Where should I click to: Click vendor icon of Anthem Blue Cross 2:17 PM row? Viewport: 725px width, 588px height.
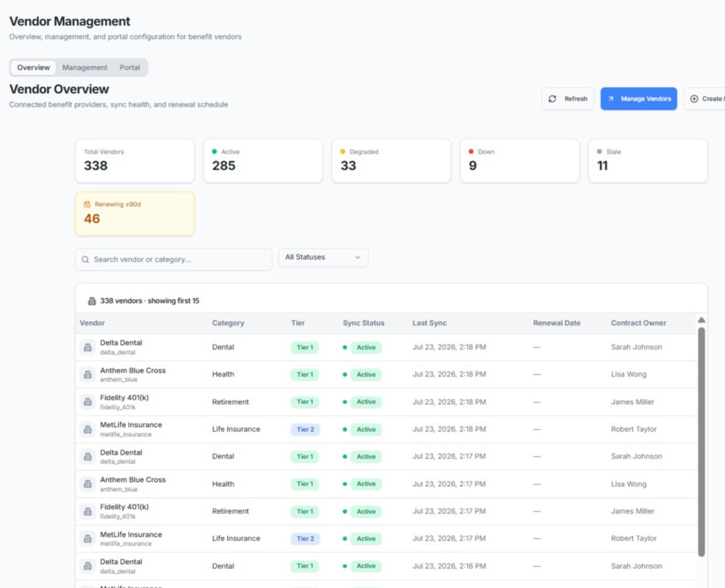coord(88,484)
